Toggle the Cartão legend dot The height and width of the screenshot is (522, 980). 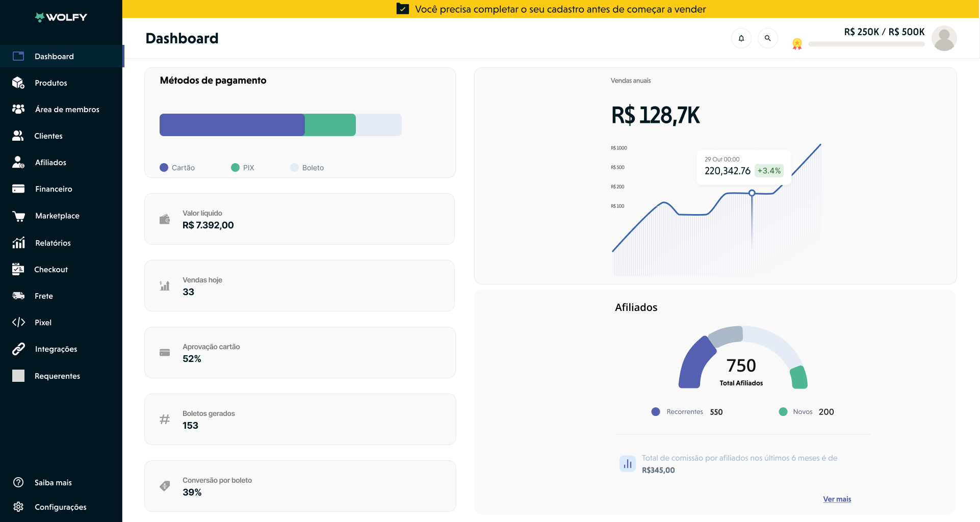(164, 168)
